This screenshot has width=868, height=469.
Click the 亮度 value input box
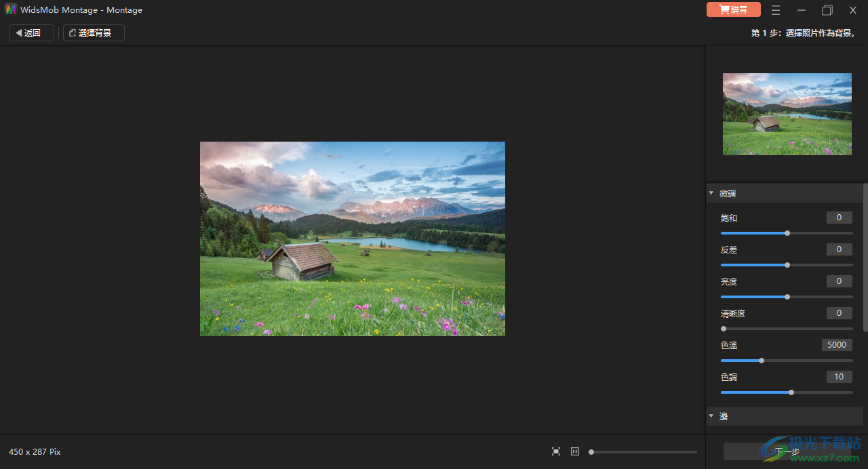click(840, 281)
